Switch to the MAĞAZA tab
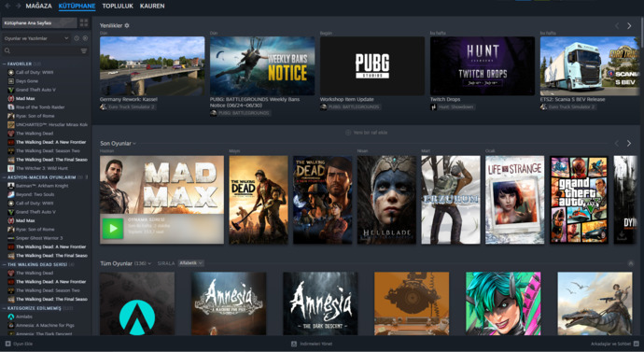This screenshot has width=644, height=352. [38, 6]
